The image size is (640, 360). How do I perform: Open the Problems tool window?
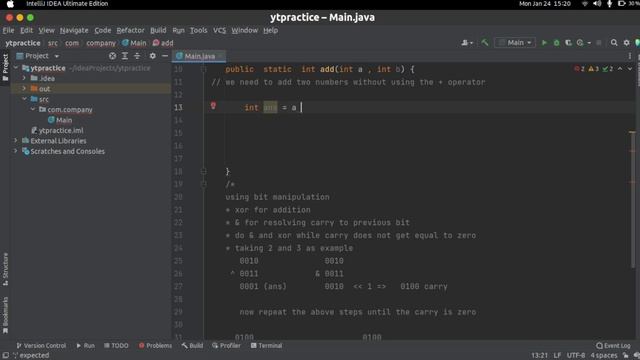tap(155, 345)
